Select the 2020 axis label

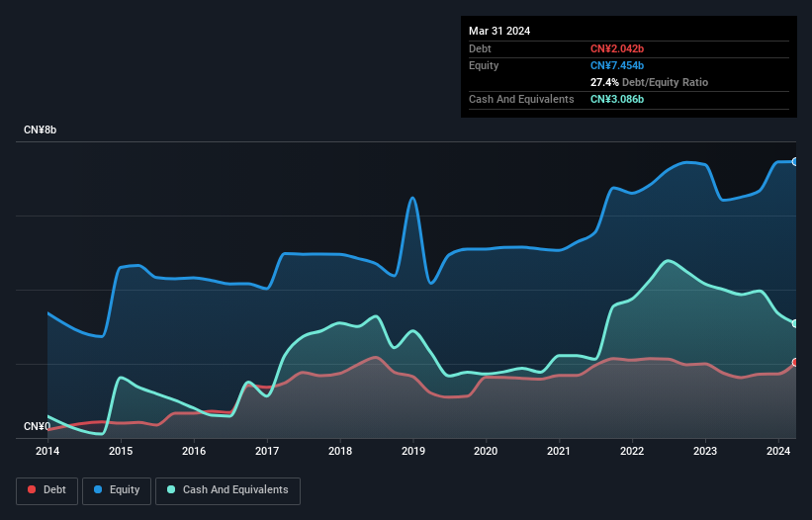(486, 451)
